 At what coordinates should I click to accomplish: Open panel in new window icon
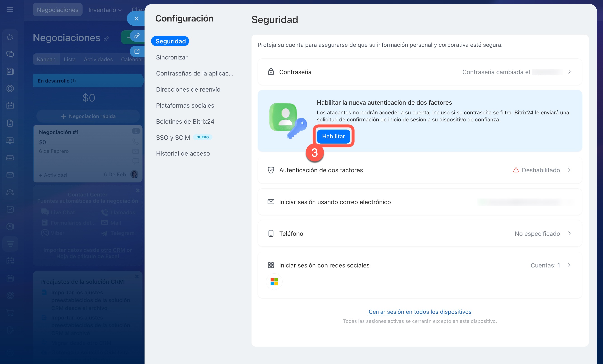[x=137, y=51]
